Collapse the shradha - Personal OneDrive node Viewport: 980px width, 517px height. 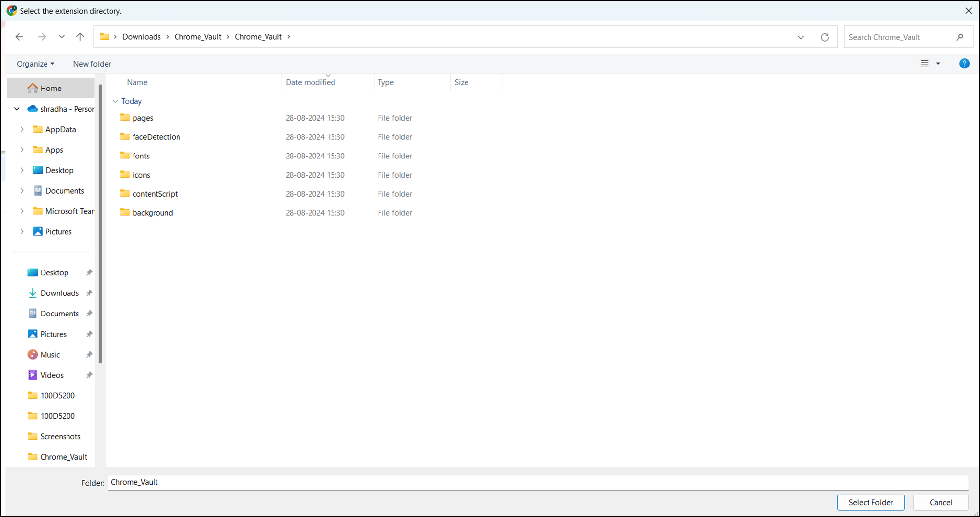[x=17, y=109]
